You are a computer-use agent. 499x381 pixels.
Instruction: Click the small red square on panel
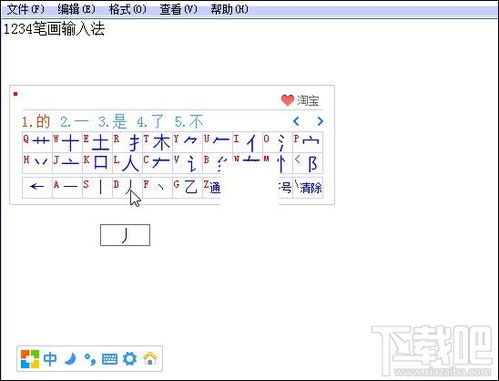click(x=15, y=94)
